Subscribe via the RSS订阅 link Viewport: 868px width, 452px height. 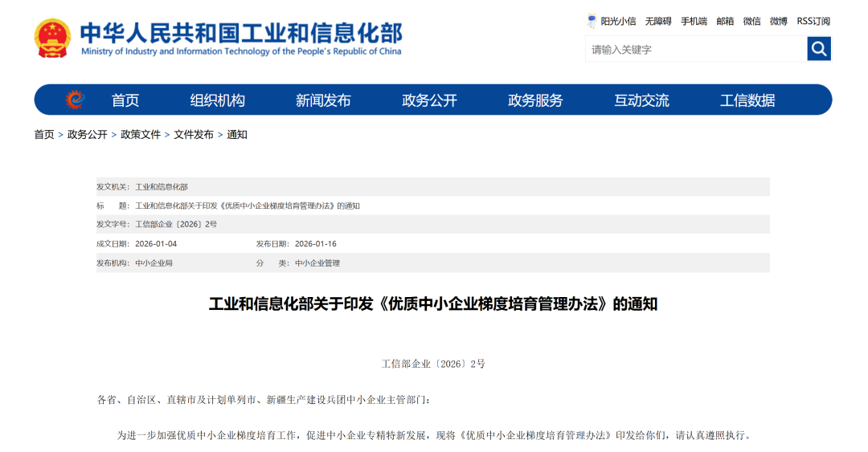813,22
